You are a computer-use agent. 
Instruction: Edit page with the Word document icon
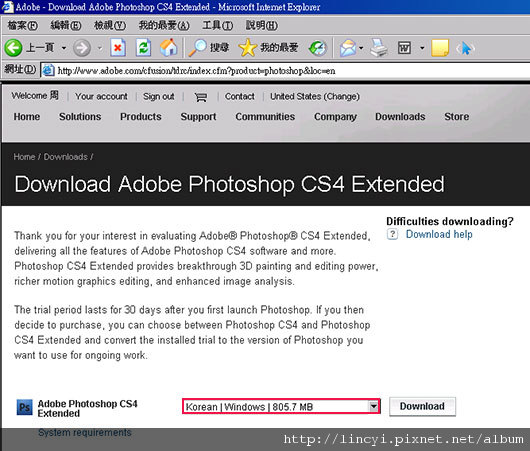405,48
